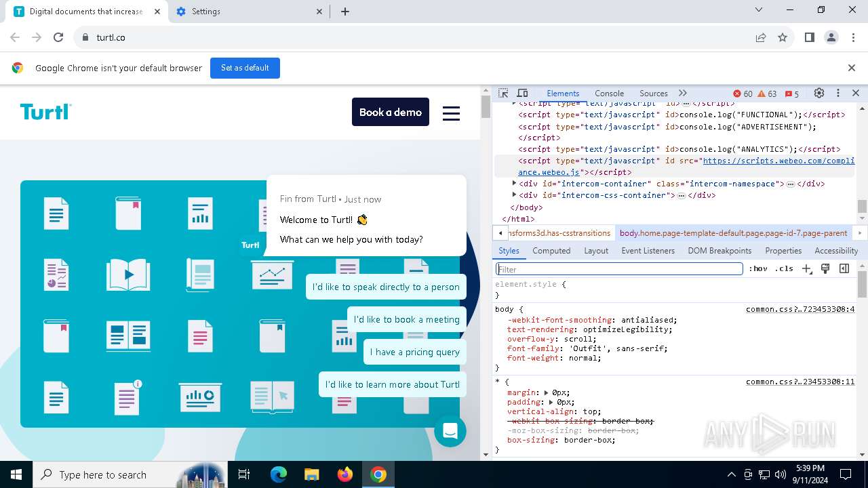This screenshot has height=488, width=868.
Task: Open the common.css source link for the * rule
Action: click(x=800, y=382)
